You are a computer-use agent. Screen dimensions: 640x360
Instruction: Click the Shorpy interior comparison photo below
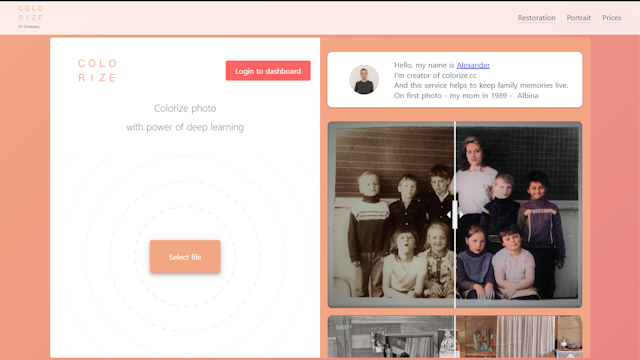point(455,337)
